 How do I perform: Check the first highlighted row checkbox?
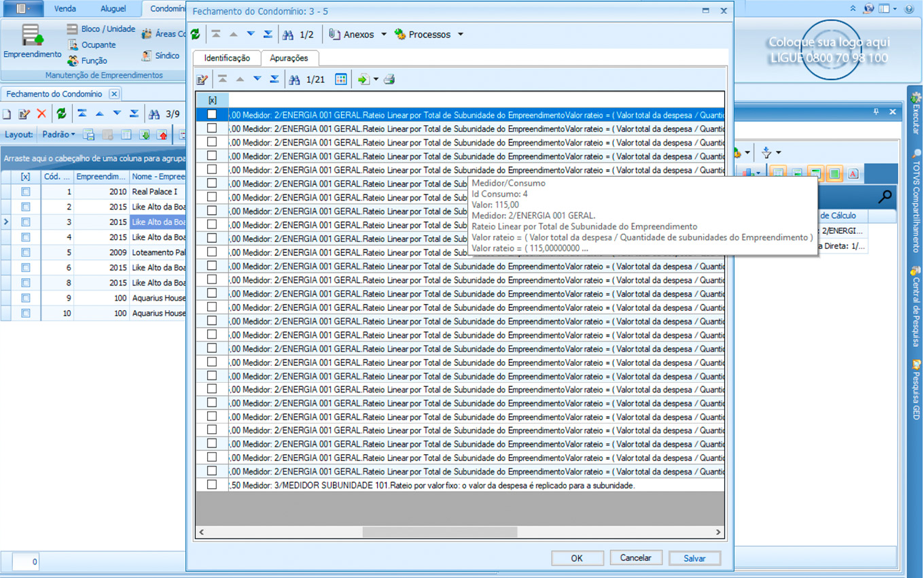point(212,114)
